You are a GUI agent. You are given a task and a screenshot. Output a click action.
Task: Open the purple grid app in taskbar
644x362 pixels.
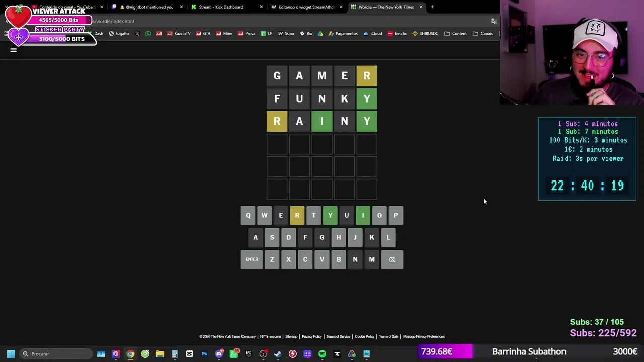click(307, 354)
